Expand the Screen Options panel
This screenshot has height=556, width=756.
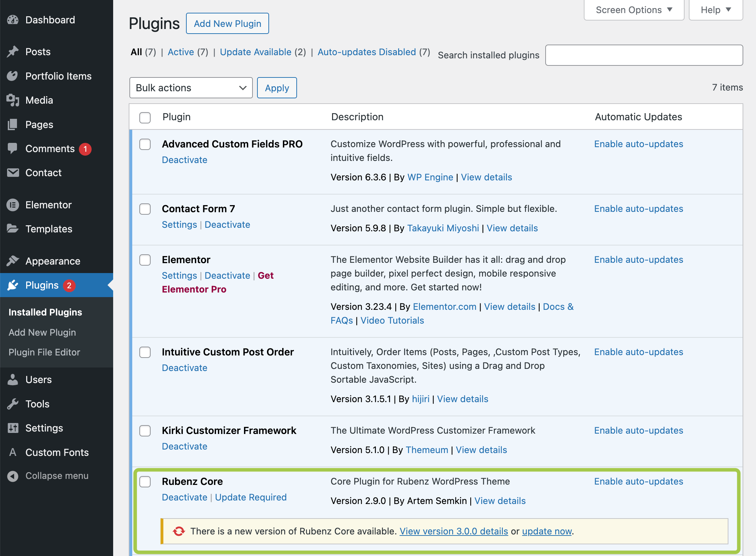click(x=634, y=10)
